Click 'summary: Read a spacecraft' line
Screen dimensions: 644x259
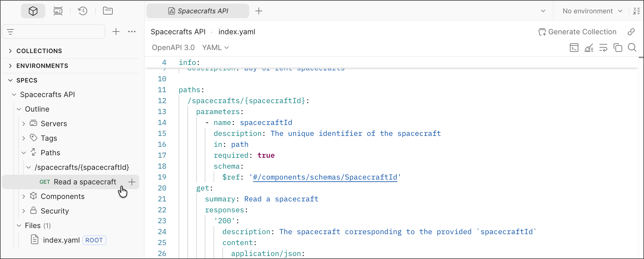(x=262, y=199)
